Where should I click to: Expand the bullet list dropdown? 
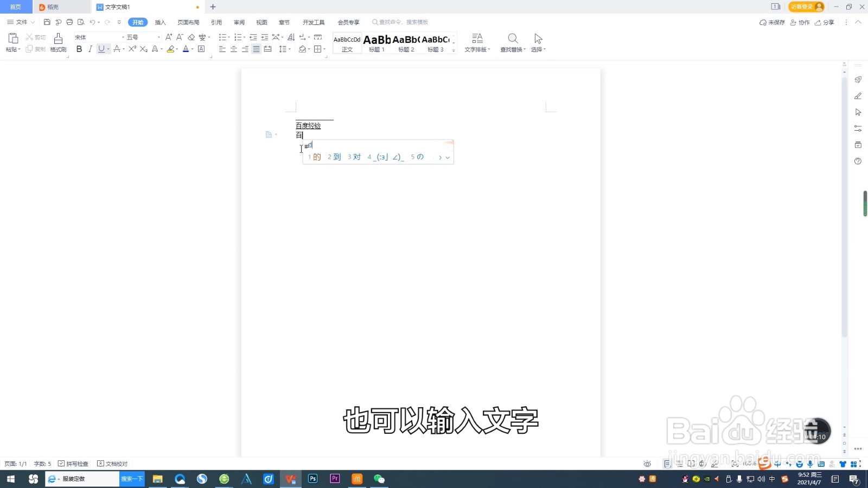pos(229,37)
